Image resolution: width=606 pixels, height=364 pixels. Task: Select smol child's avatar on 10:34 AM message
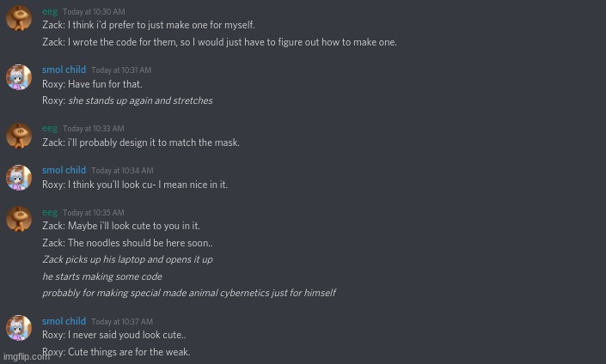pos(19,178)
